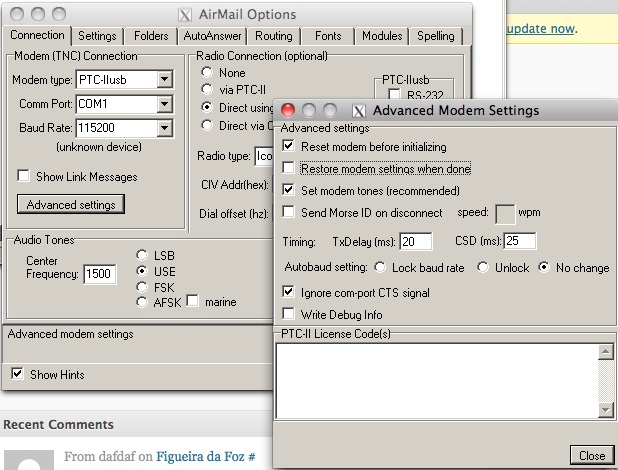Select via PTC-II radio option
618x470 pixels.
click(207, 90)
